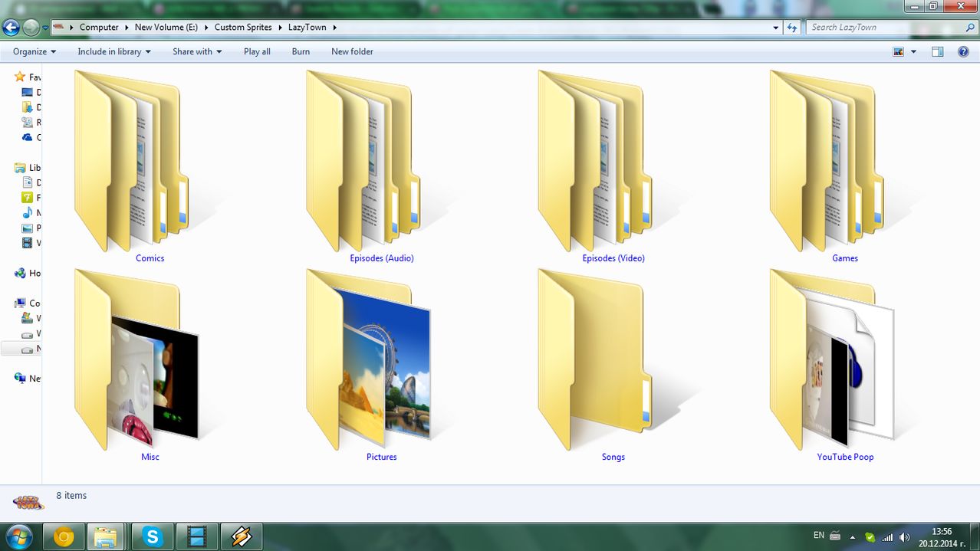Click the Back navigation arrow

pyautogui.click(x=11, y=28)
